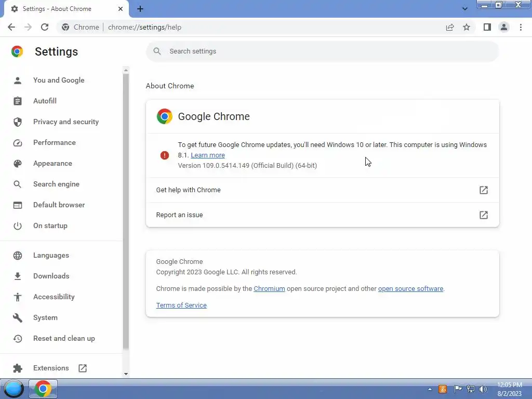Open Terms of Service link

(181, 305)
